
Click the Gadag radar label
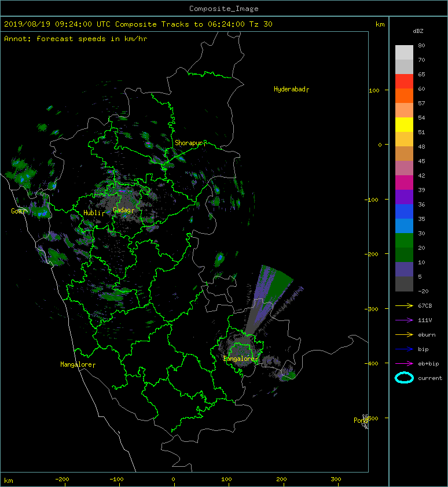[x=122, y=211]
